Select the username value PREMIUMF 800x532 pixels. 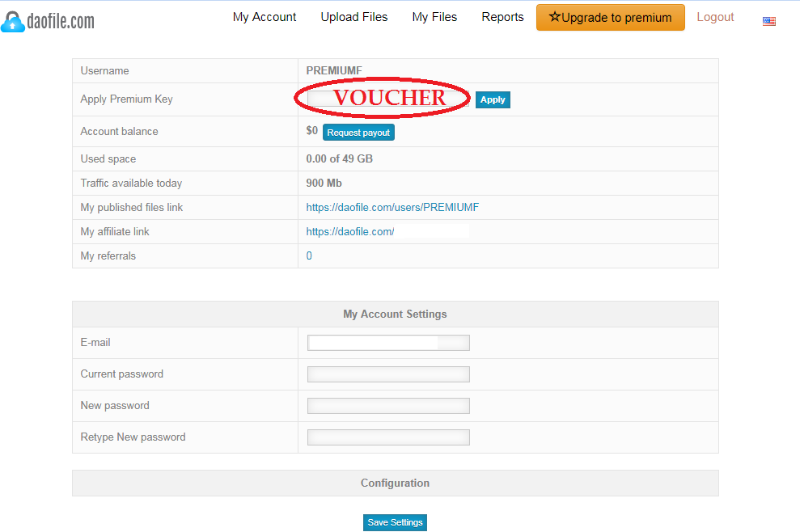point(334,70)
